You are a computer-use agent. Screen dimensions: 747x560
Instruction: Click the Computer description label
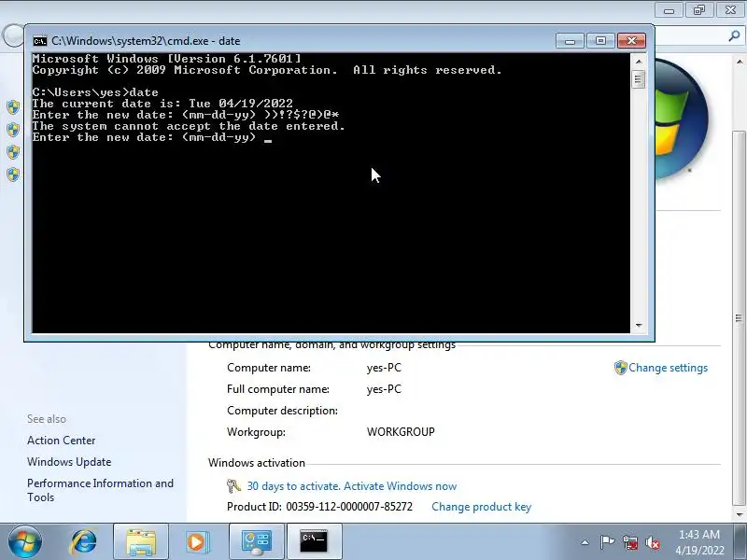283,411
